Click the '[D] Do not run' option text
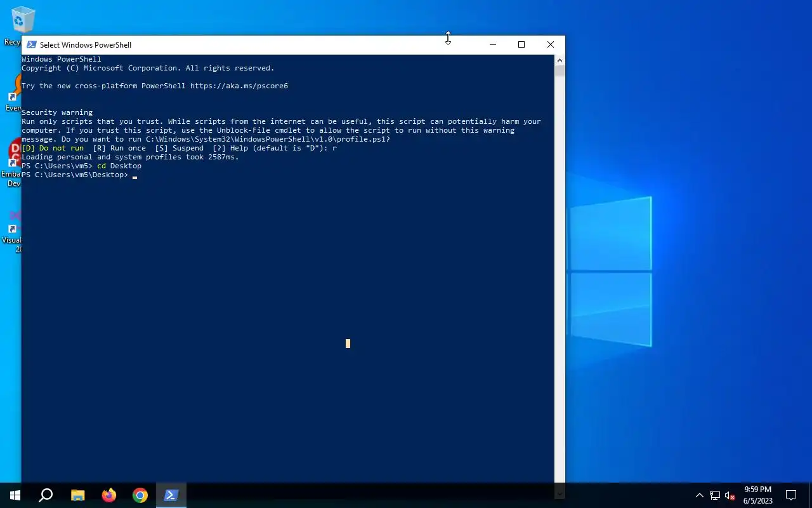 click(53, 148)
